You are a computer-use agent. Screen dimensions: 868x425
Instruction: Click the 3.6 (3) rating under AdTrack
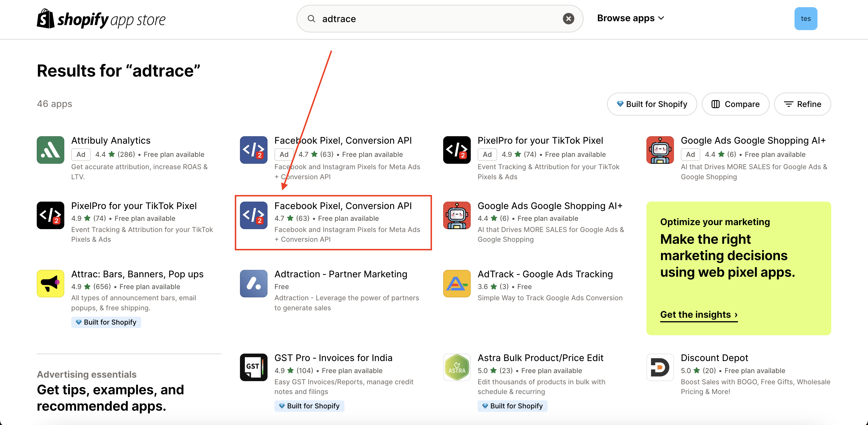[493, 286]
